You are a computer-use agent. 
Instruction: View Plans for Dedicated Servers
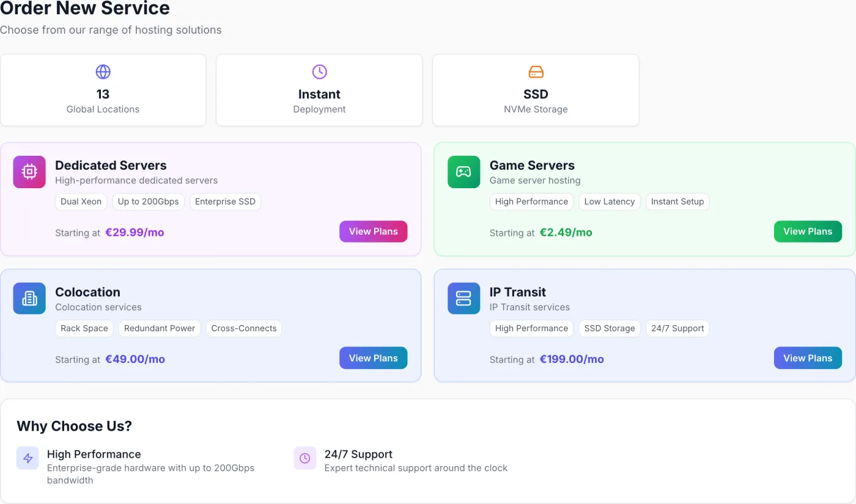click(373, 232)
